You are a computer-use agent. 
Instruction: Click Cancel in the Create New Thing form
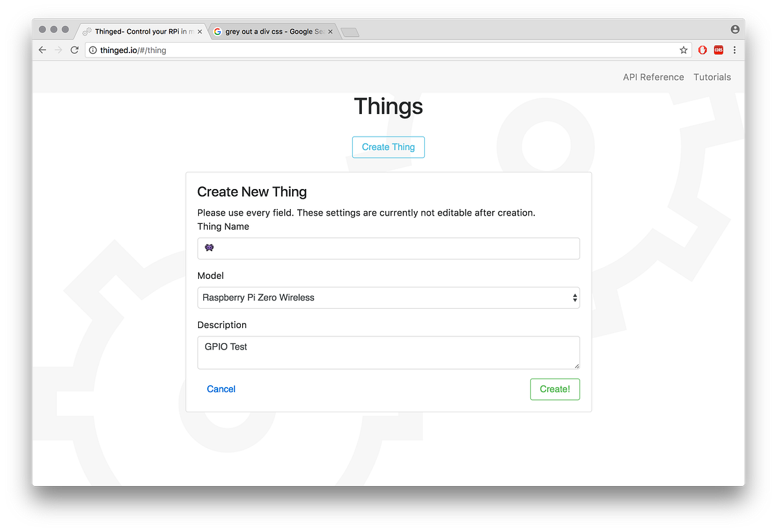(221, 389)
